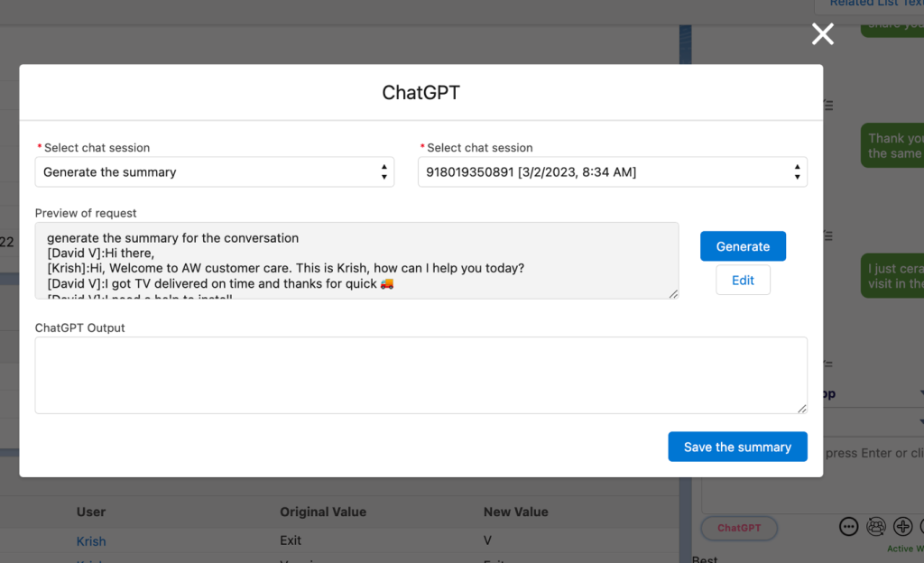Click the 'New Value' column header
The image size is (924, 563).
click(x=516, y=512)
